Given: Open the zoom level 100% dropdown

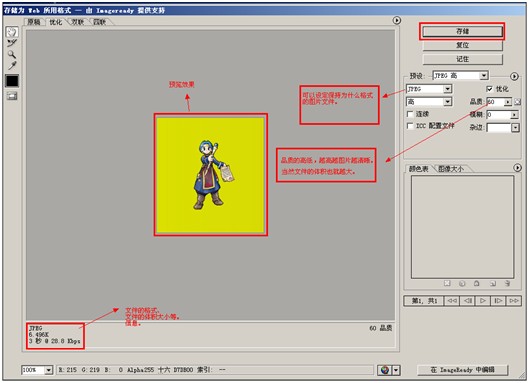Looking at the screenshot, I should tap(37, 370).
